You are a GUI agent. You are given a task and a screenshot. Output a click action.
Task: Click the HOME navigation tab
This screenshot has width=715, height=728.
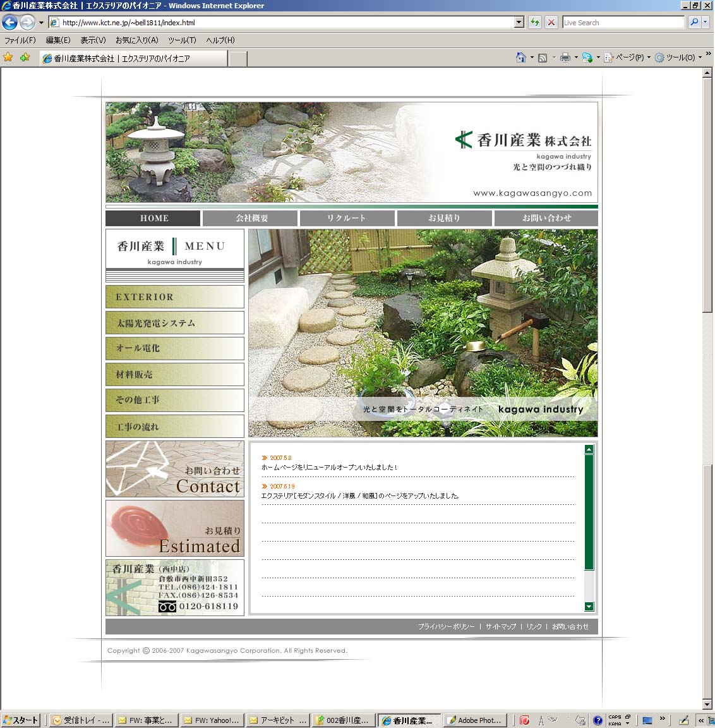(x=153, y=218)
